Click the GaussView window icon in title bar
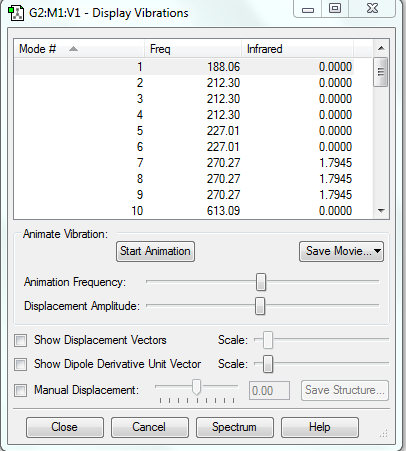The width and height of the screenshot is (406, 451). pyautogui.click(x=16, y=13)
